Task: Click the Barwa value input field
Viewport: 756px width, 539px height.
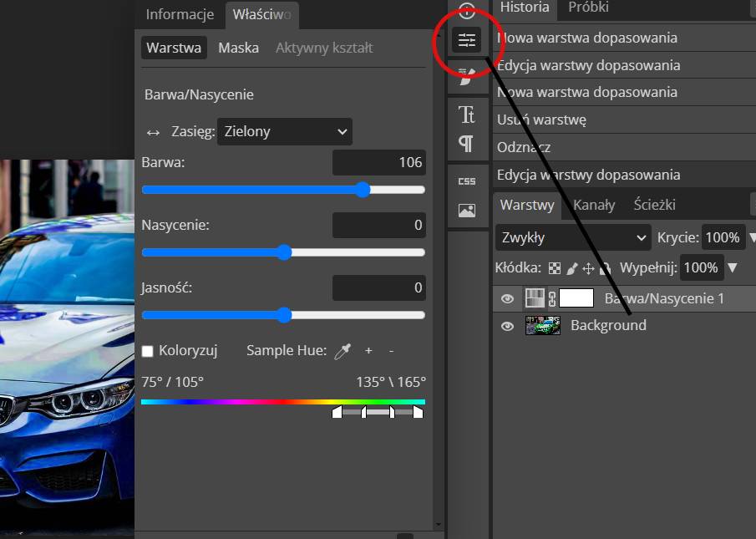Action: 379,162
